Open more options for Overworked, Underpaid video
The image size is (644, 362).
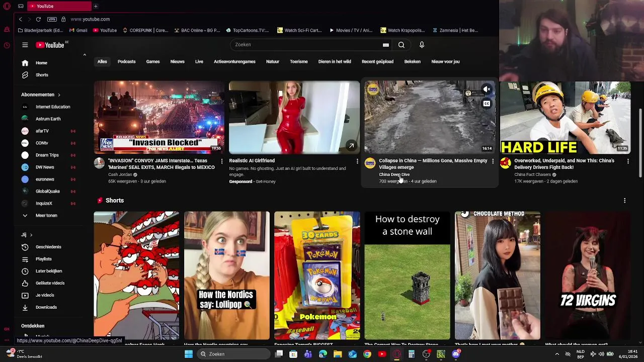pos(628,161)
